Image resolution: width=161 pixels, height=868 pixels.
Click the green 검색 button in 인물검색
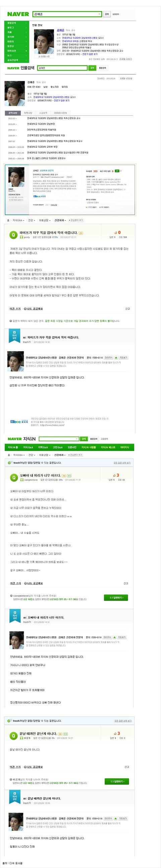92,68
